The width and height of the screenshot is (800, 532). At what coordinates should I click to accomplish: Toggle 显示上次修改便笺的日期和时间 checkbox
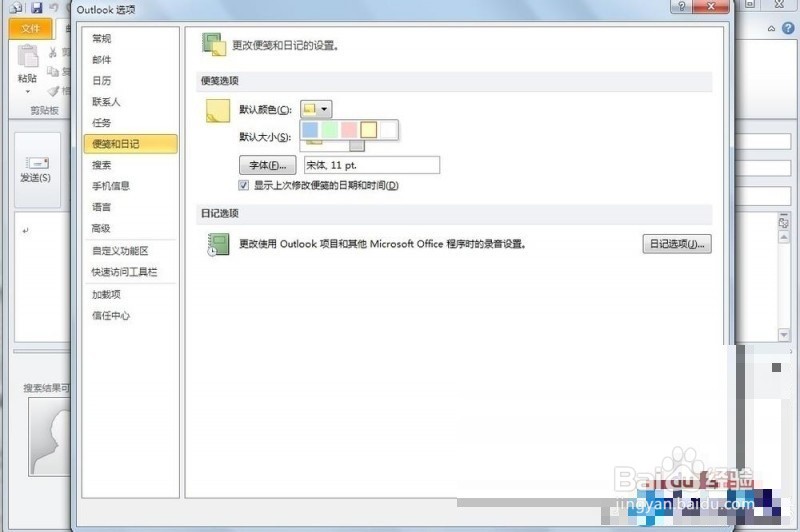pos(244,185)
